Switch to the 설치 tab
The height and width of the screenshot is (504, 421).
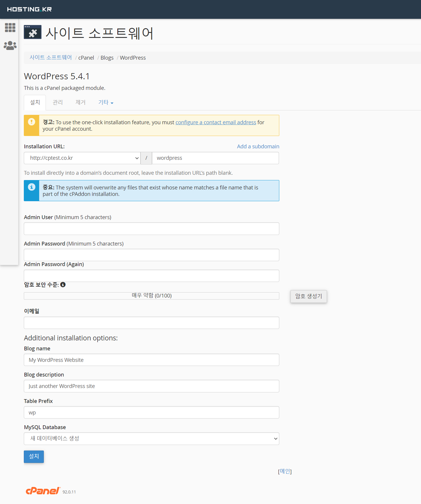click(x=35, y=103)
